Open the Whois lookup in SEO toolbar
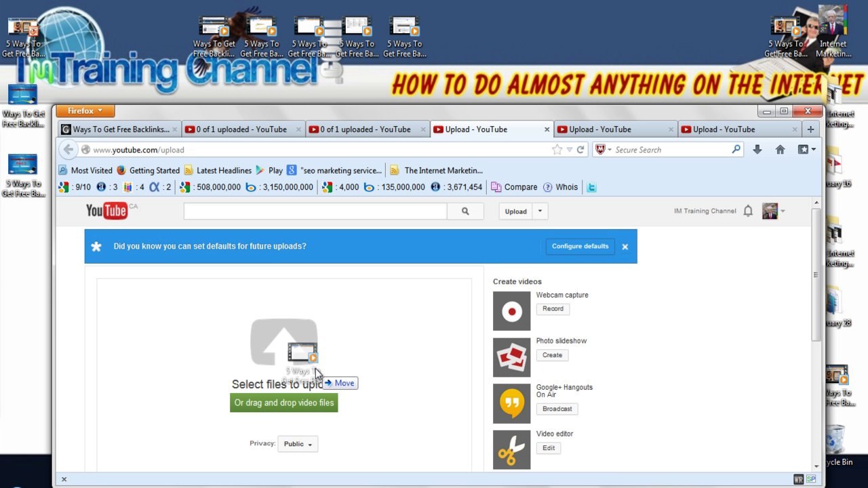Screen dimensions: 868x488 [x=560, y=187]
